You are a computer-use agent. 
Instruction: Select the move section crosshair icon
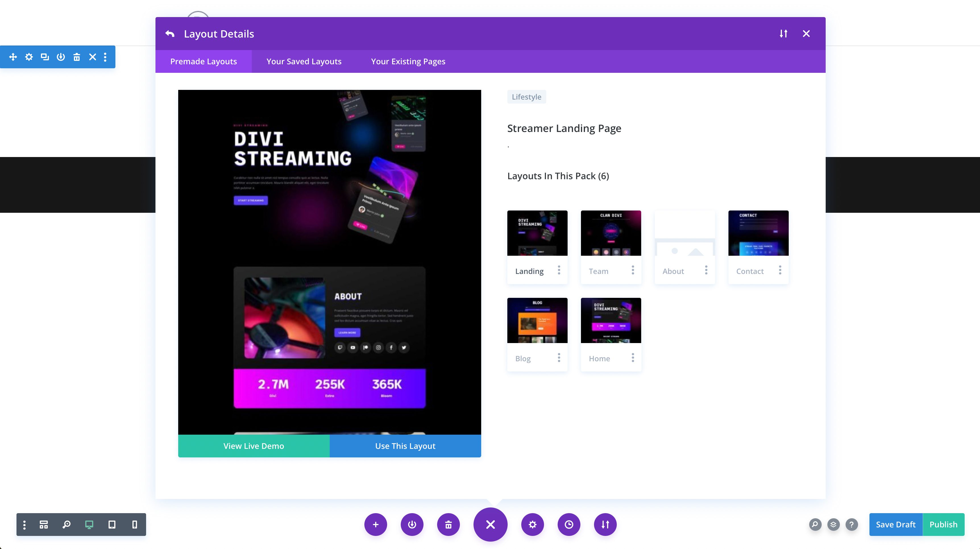[13, 57]
